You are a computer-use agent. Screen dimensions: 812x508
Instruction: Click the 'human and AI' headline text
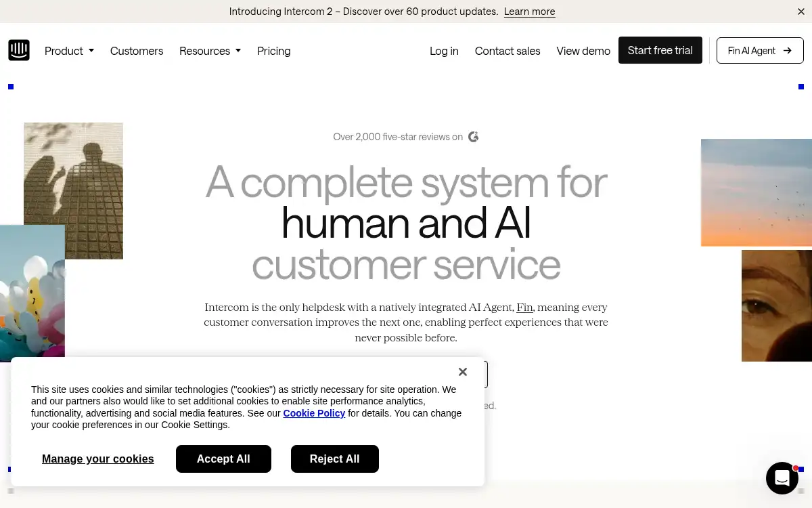[x=406, y=223]
